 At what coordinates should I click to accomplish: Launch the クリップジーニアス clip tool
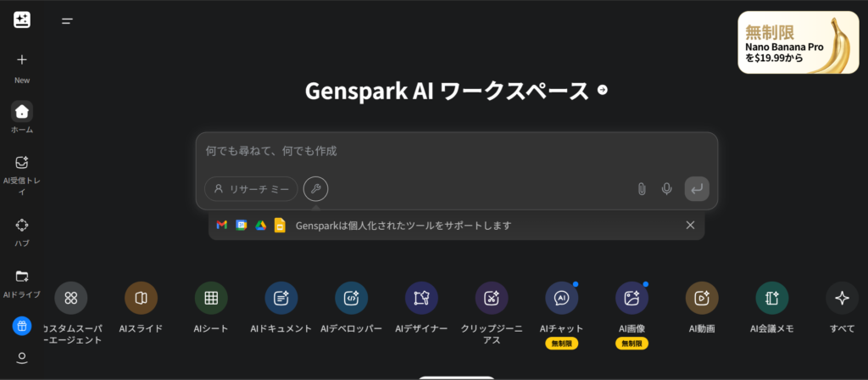(x=492, y=298)
